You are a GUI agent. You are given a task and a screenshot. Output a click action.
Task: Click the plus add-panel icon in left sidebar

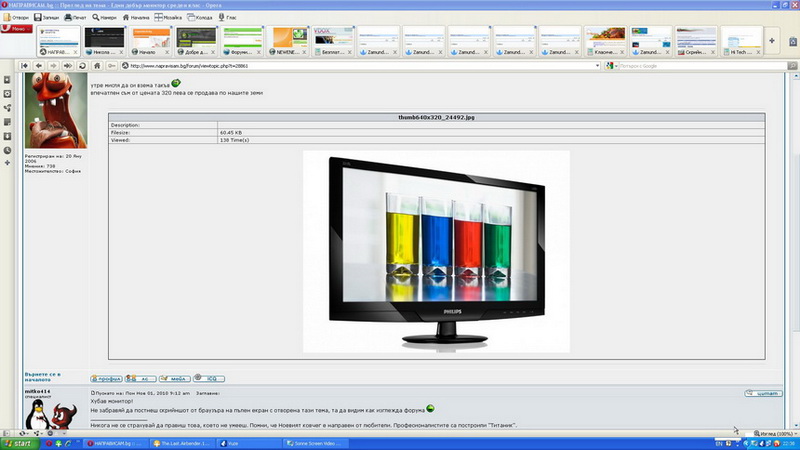[x=7, y=163]
